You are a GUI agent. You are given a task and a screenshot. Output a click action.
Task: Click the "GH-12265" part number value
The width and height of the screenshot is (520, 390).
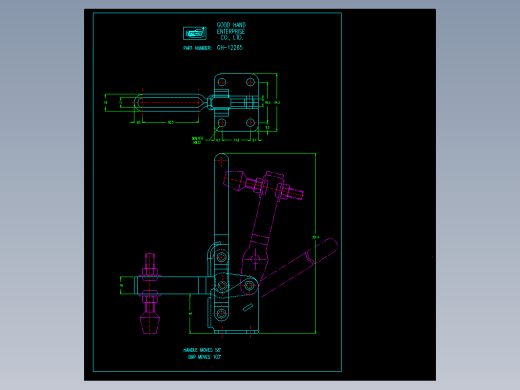[230, 48]
